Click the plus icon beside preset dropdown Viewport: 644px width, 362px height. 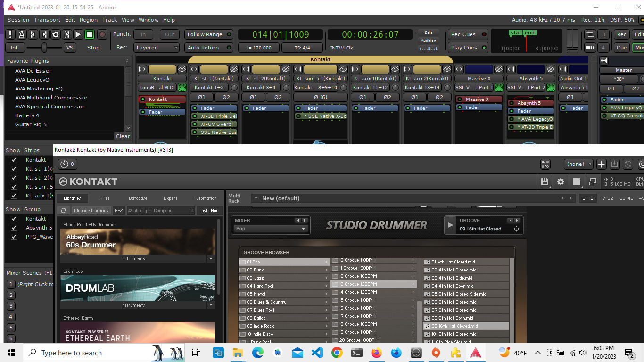[601, 164]
